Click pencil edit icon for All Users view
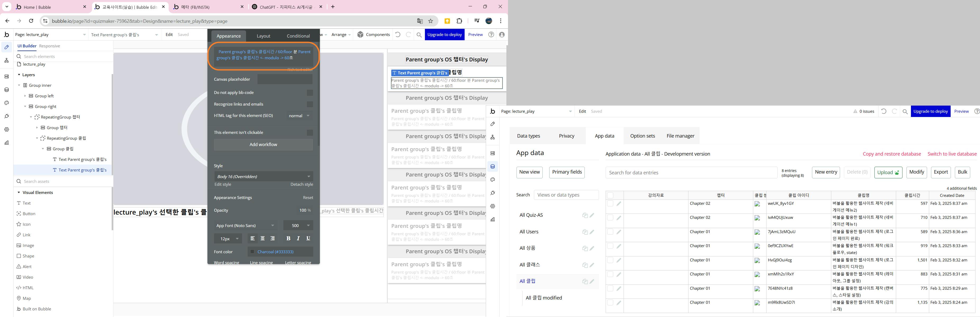 (592, 232)
